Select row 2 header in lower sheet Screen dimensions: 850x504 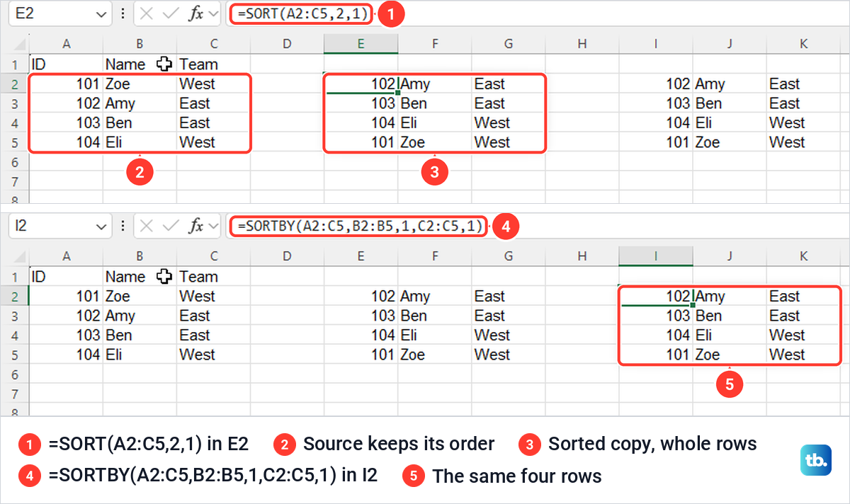[14, 297]
